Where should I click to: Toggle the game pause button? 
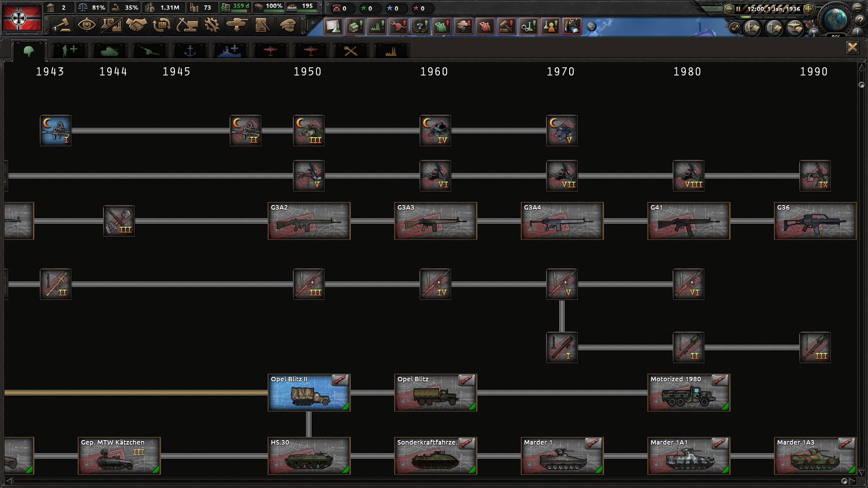tap(738, 9)
